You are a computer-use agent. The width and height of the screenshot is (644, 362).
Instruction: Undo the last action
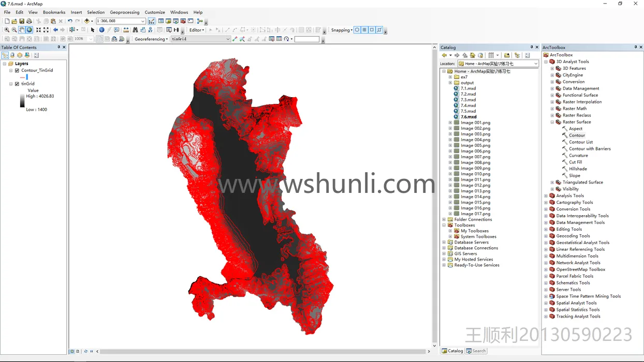coord(70,21)
